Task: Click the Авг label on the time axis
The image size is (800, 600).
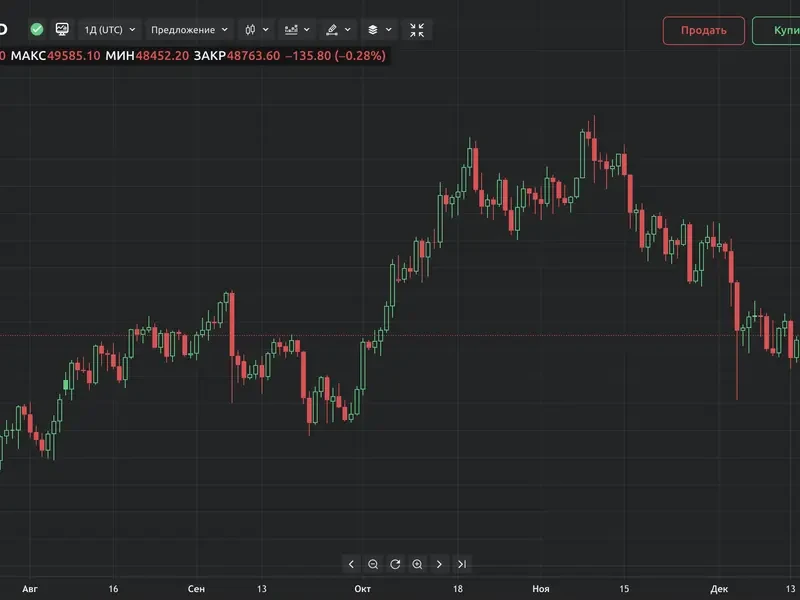Action: click(30, 589)
